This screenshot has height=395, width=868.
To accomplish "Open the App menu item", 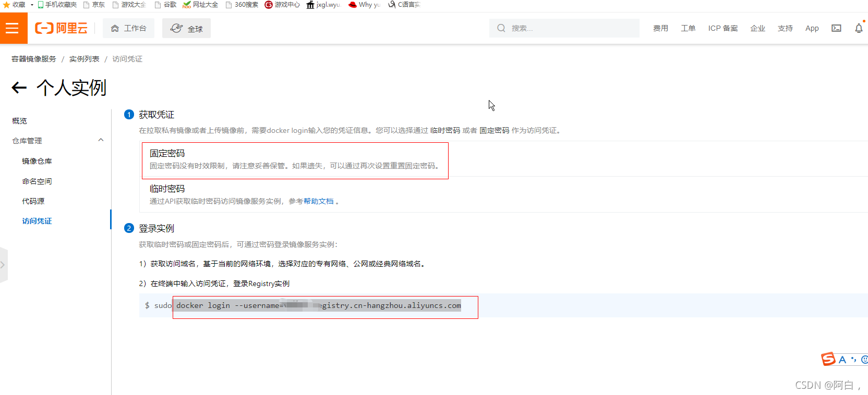I will (812, 28).
